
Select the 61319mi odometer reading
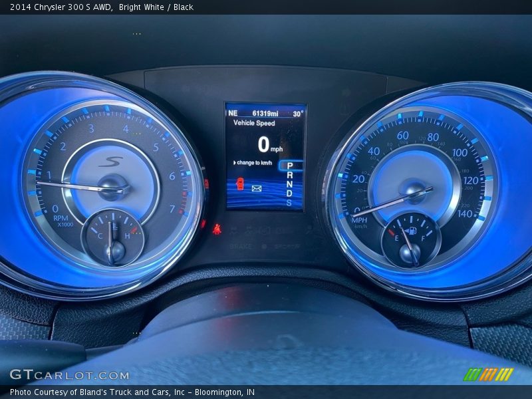pyautogui.click(x=265, y=112)
